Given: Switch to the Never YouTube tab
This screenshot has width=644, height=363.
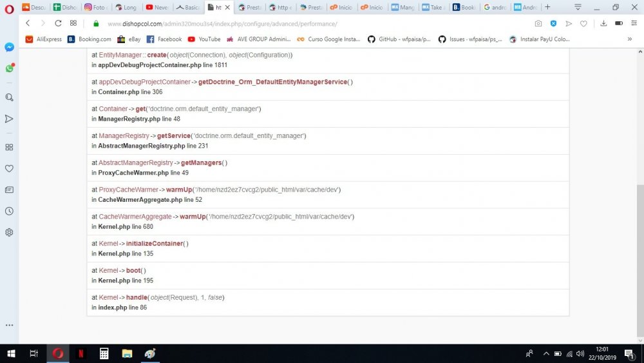Looking at the screenshot, I should [x=157, y=7].
